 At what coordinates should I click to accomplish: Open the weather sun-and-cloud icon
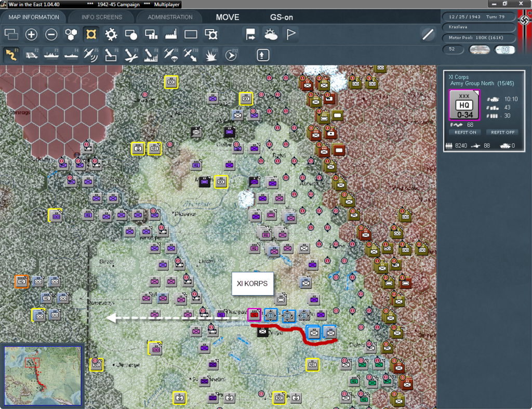click(x=271, y=34)
